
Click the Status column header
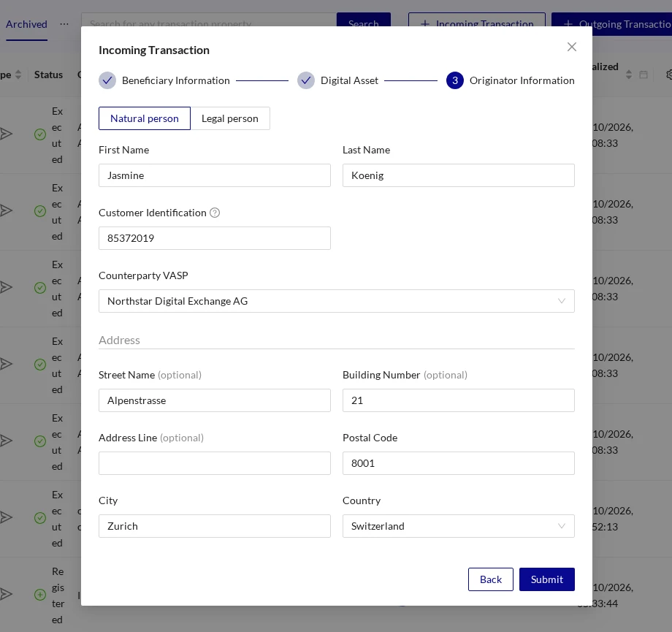pyautogui.click(x=48, y=75)
